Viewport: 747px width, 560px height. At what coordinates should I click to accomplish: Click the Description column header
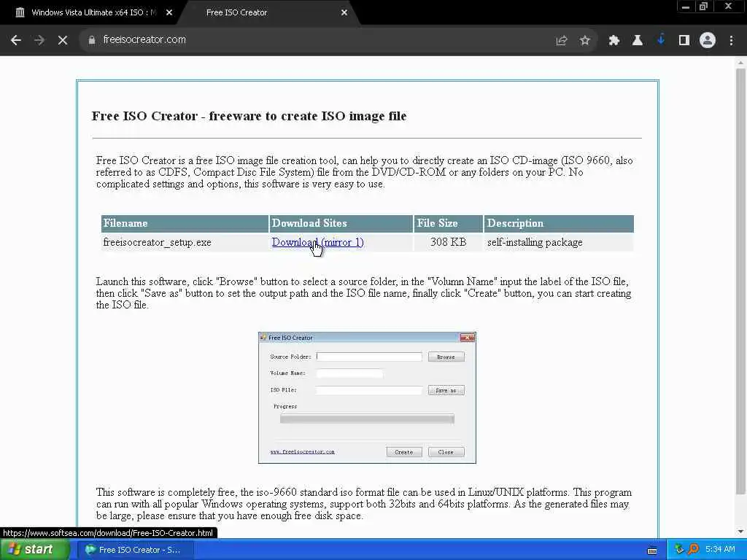tap(559, 223)
